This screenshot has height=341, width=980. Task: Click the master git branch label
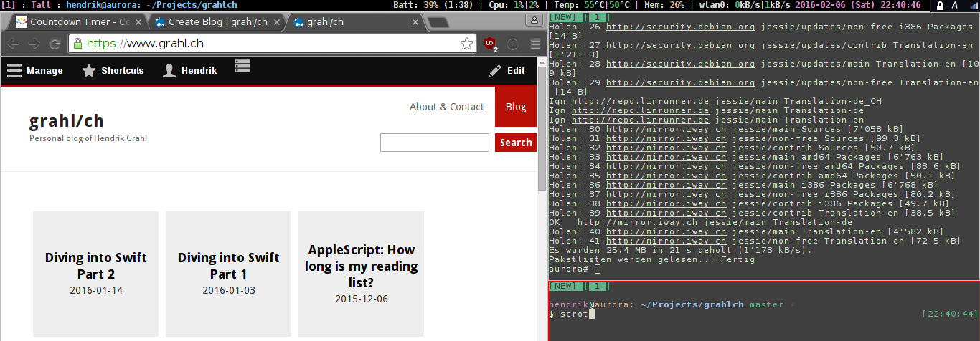click(767, 304)
